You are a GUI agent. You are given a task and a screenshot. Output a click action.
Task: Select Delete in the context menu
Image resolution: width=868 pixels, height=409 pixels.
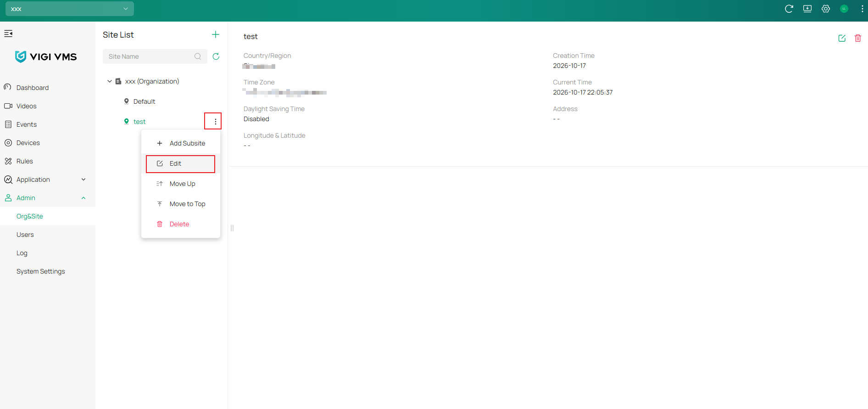181,224
